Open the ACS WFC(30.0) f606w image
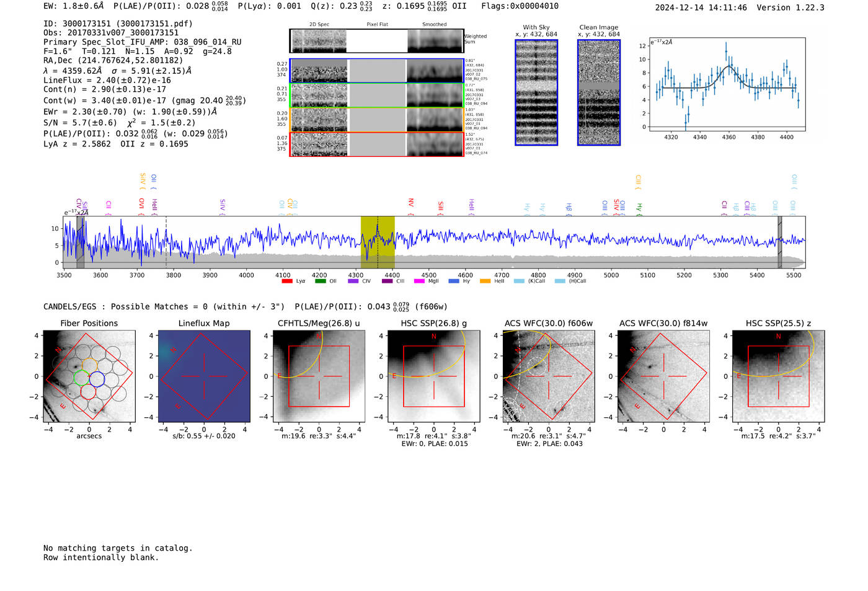The width and height of the screenshot is (868, 591). click(548, 376)
